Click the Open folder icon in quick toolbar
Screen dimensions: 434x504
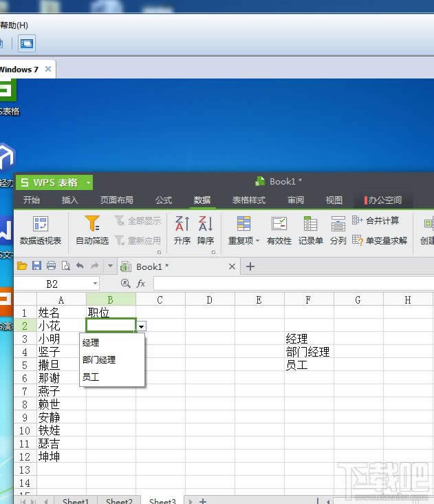(22, 266)
